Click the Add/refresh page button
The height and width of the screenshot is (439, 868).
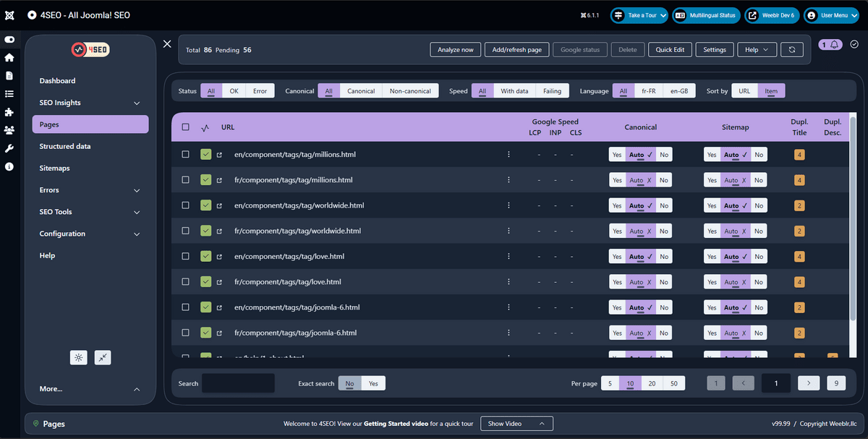point(516,49)
